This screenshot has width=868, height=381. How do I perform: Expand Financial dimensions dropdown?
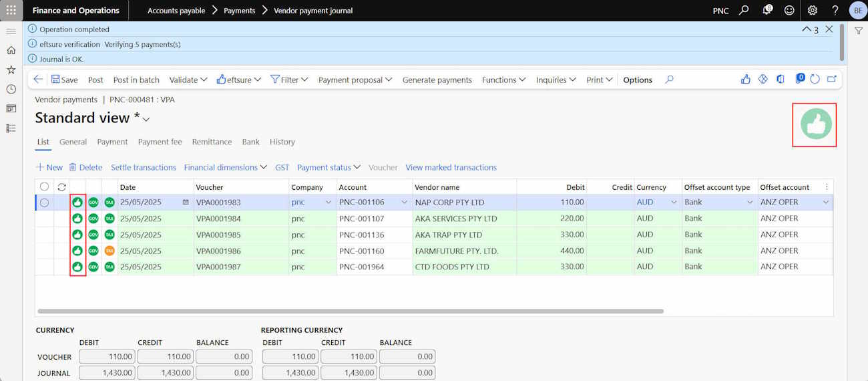pyautogui.click(x=226, y=167)
